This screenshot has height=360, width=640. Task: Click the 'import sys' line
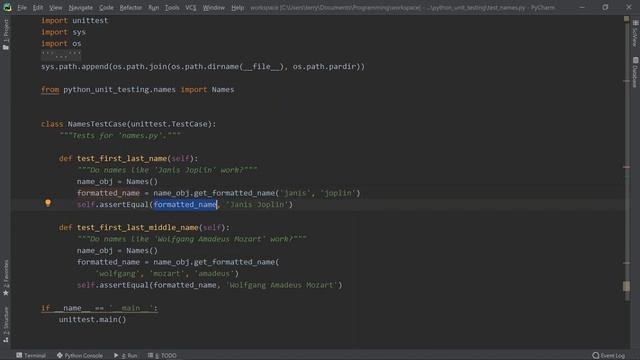click(63, 32)
